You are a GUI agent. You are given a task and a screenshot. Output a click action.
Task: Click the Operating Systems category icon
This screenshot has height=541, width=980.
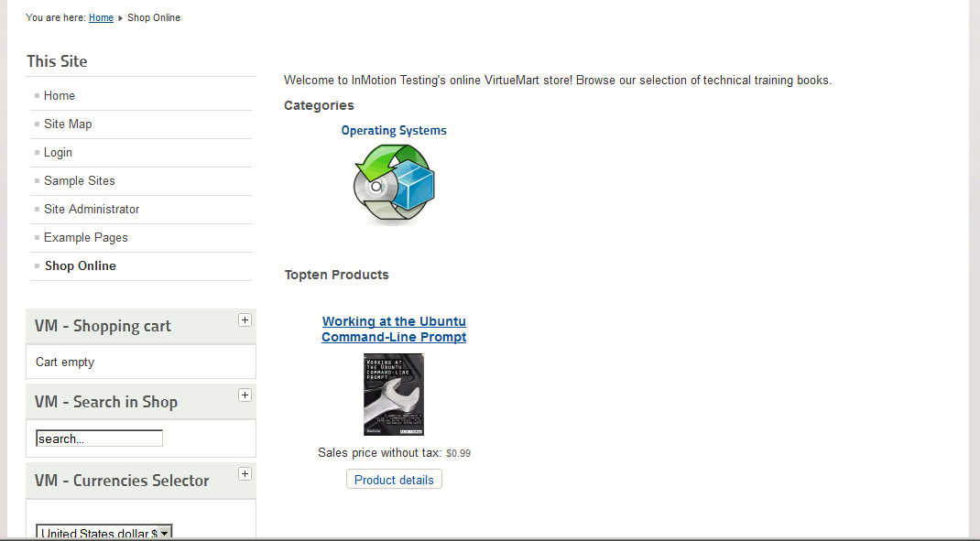tap(394, 184)
